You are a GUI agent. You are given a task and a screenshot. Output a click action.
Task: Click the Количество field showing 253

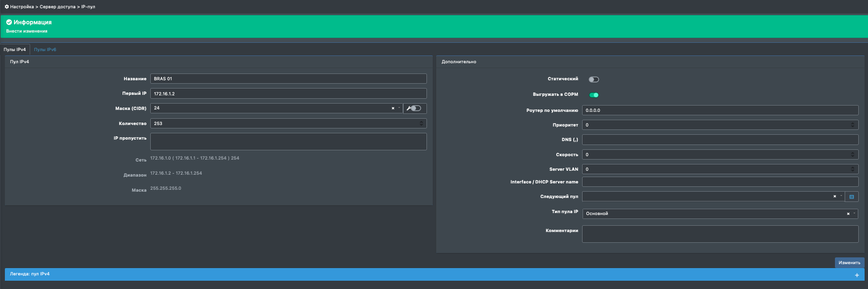point(288,124)
